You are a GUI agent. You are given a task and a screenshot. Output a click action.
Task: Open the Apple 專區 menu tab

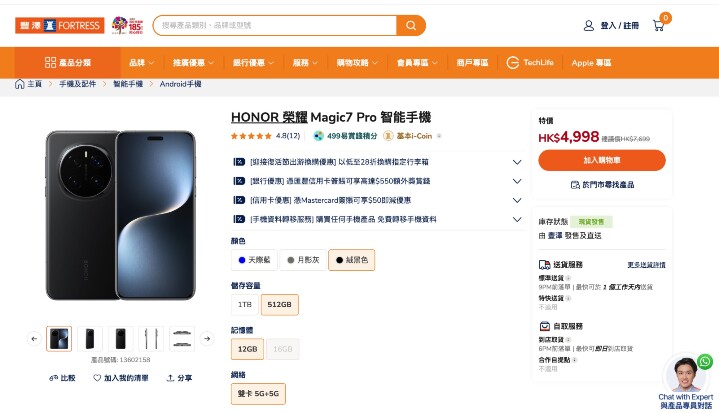pyautogui.click(x=590, y=62)
